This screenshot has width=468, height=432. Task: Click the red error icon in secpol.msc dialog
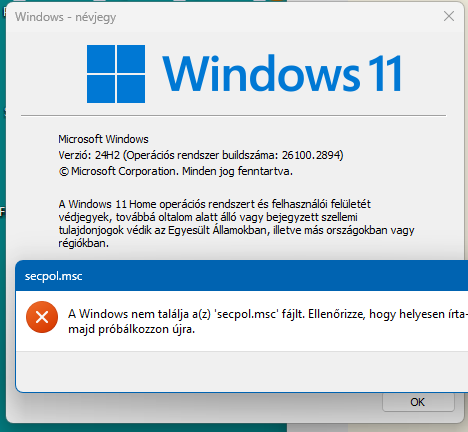[42, 317]
